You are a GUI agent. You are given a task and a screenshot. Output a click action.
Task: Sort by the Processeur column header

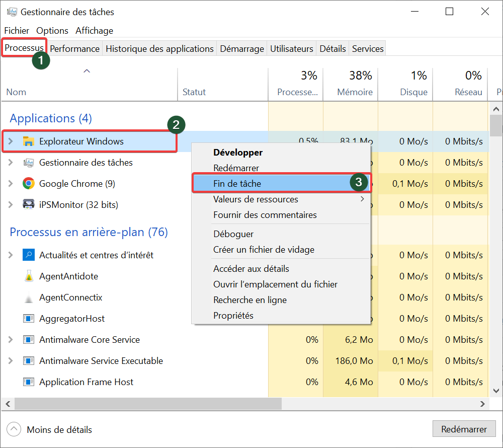295,85
